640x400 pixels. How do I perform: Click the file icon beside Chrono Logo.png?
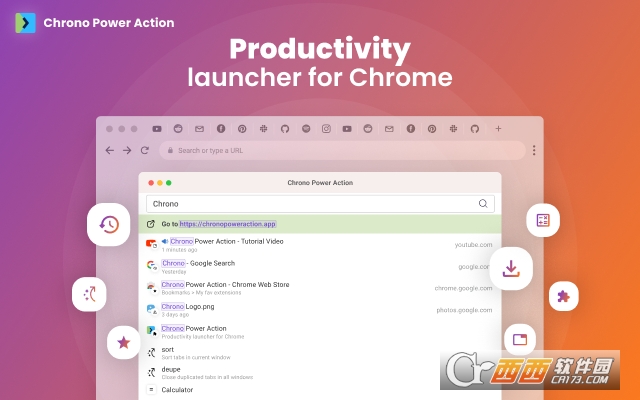click(151, 309)
